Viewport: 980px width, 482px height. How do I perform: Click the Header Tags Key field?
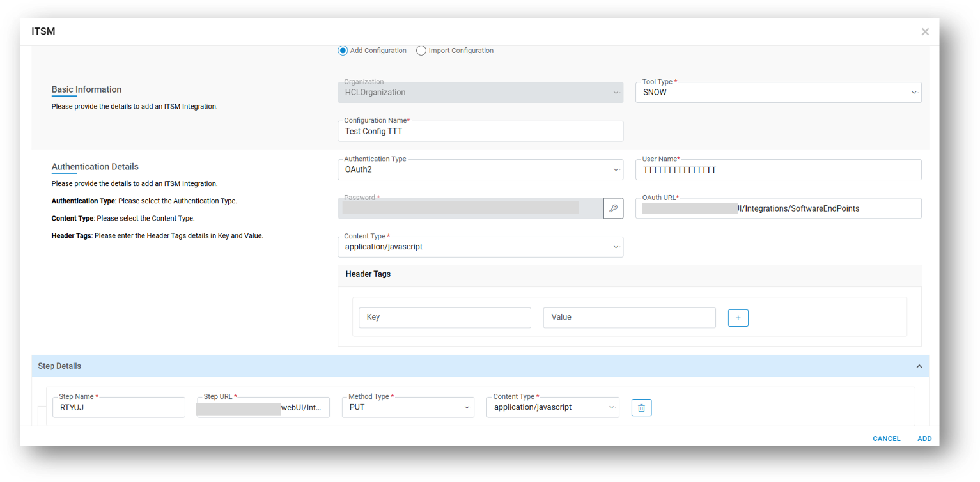[445, 318]
